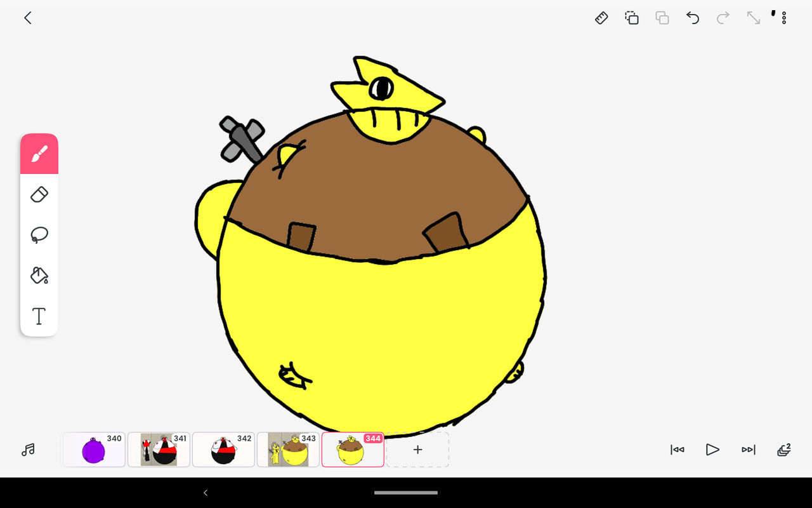Open the background music settings

click(x=27, y=450)
